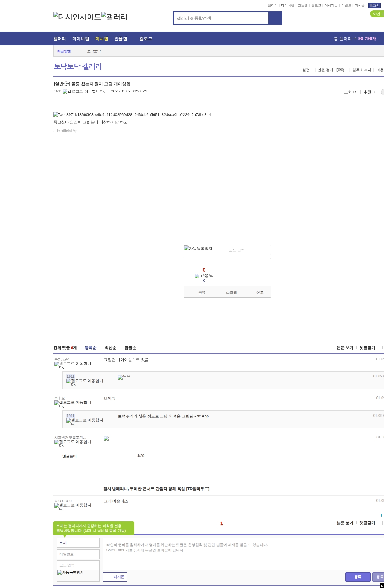Expand the 댓글돌이 section
384x588 pixels.
pos(70,456)
